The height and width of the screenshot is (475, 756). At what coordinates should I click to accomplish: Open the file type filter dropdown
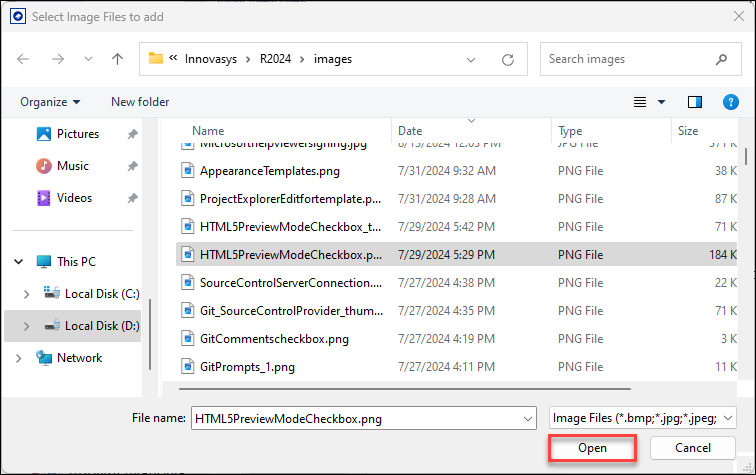click(644, 418)
